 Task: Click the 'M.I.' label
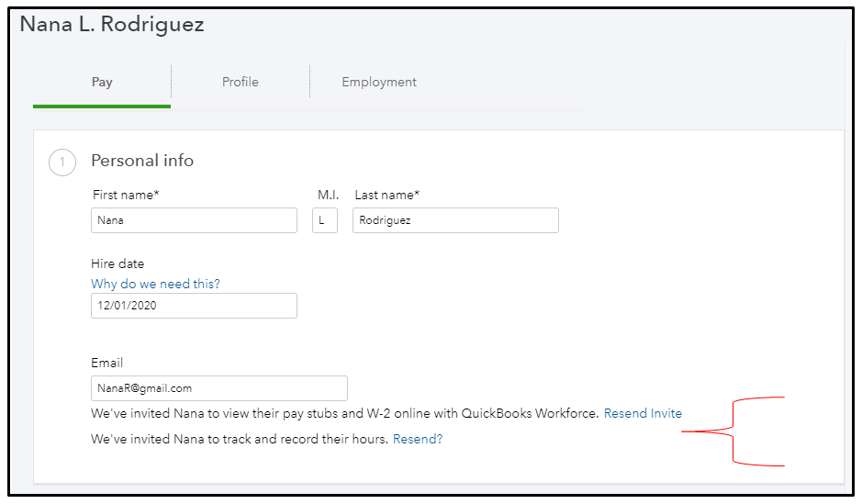[x=329, y=195]
